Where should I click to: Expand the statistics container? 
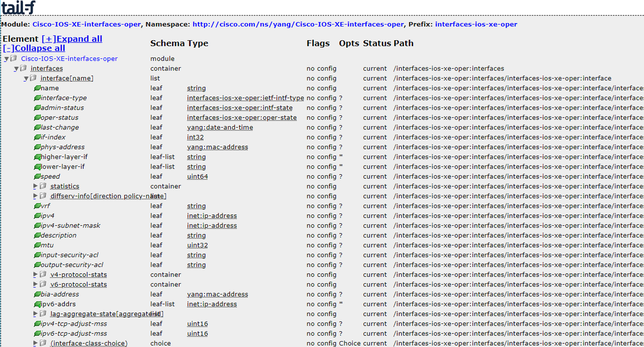36,186
